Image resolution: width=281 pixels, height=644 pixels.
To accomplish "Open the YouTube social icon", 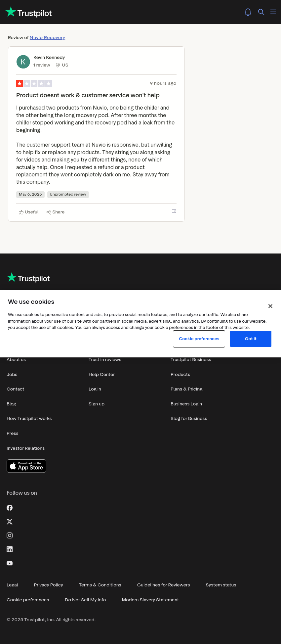I will point(10,563).
